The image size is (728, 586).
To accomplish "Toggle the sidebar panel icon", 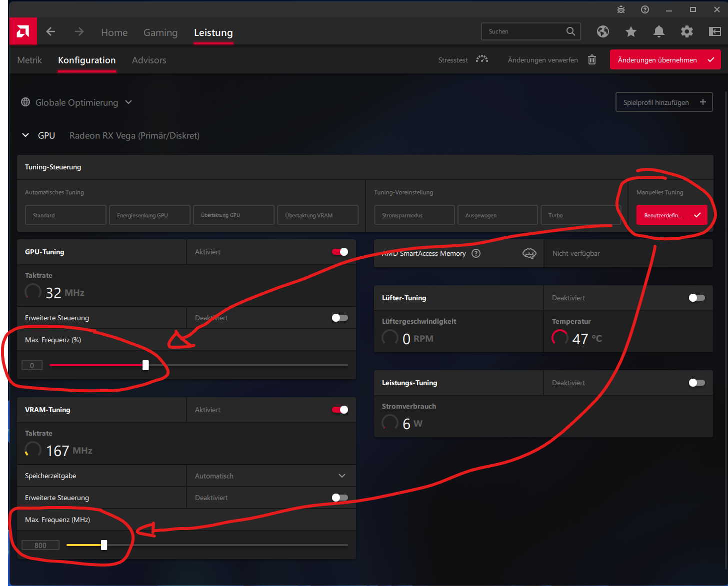I will pyautogui.click(x=715, y=31).
